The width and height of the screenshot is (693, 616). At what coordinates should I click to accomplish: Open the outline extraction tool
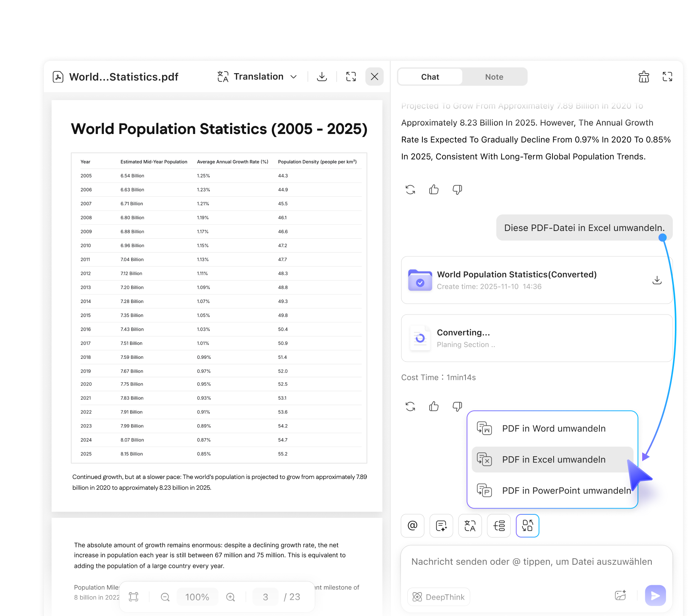click(x=499, y=526)
